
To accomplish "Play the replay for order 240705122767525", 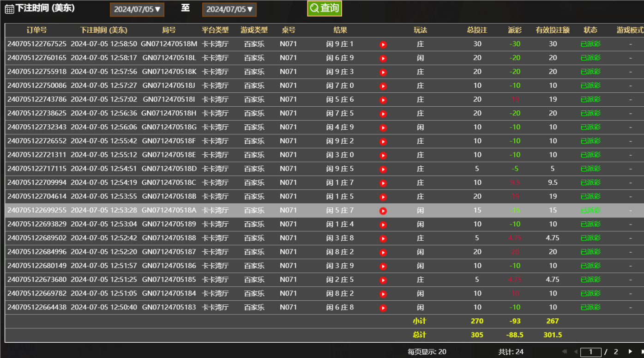I will point(383,44).
